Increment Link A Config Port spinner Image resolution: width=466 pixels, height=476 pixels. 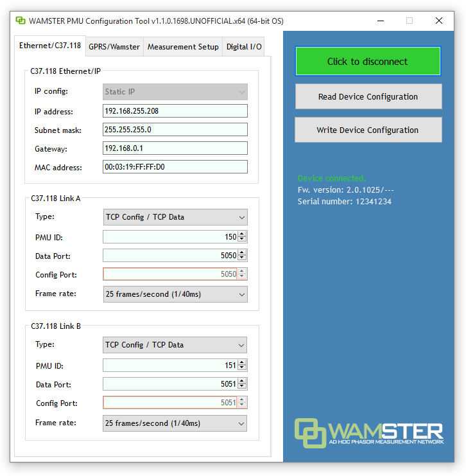(242, 271)
